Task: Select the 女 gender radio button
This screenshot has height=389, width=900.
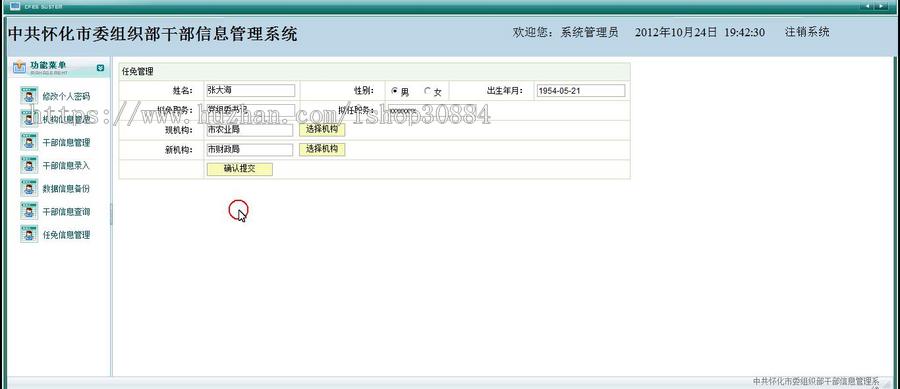Action: pyautogui.click(x=427, y=91)
